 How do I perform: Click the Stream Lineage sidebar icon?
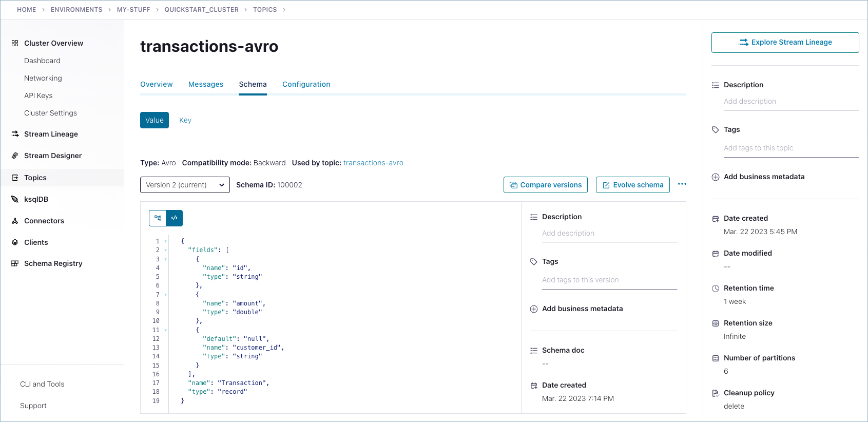15,134
